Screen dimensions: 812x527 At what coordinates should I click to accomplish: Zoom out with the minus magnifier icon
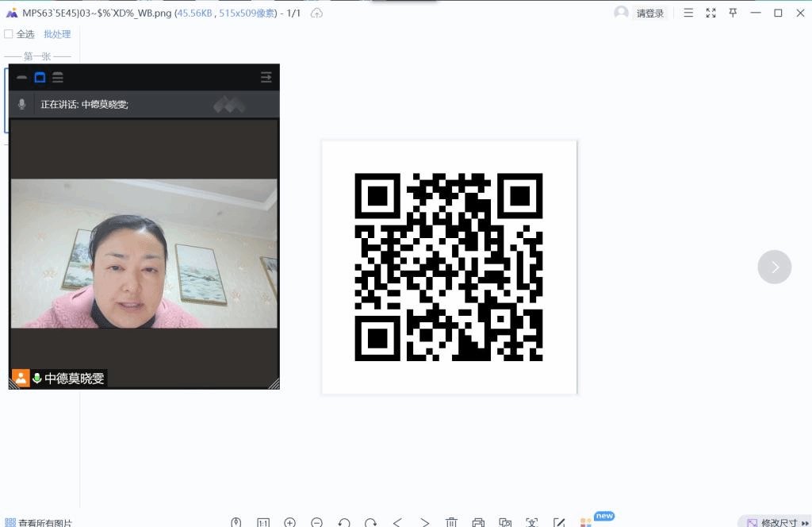pyautogui.click(x=317, y=522)
